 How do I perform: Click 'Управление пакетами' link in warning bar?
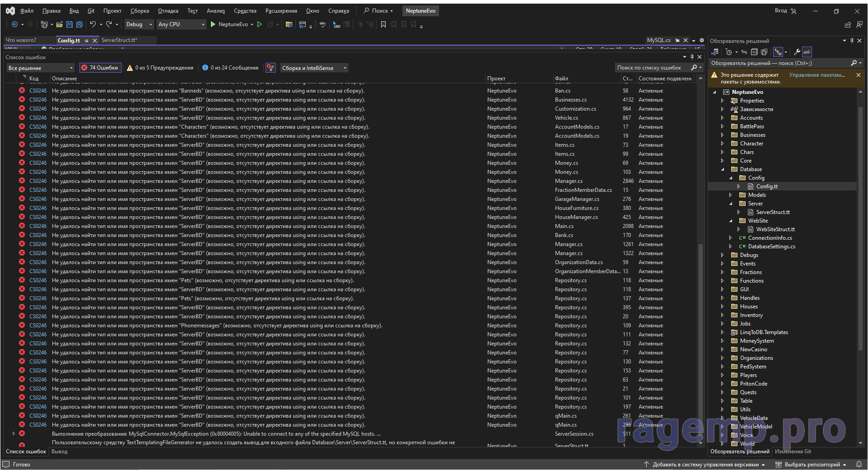817,75
